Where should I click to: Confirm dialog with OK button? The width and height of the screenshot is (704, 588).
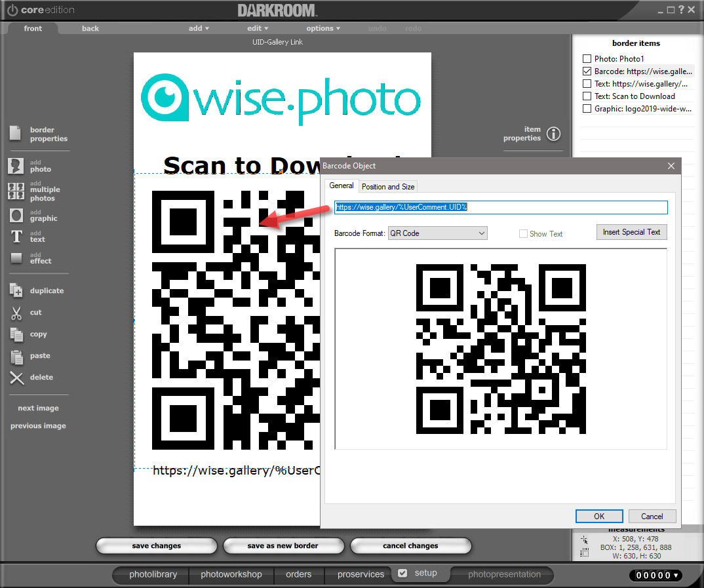[x=599, y=516]
